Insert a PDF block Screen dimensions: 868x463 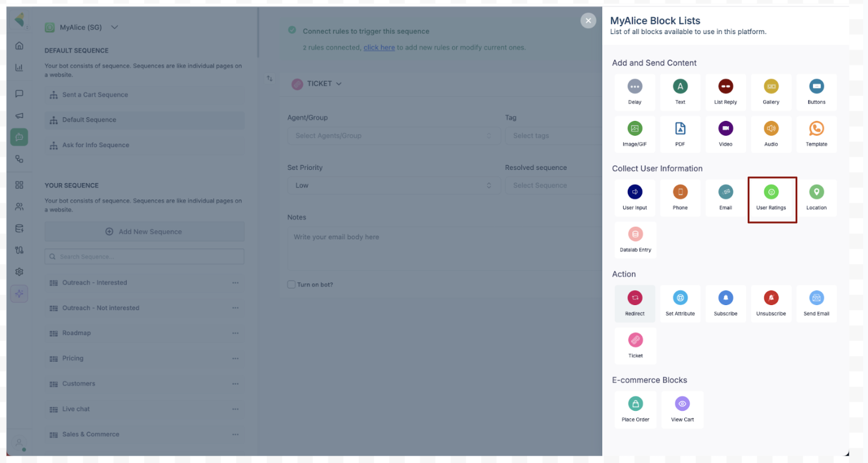(680, 135)
